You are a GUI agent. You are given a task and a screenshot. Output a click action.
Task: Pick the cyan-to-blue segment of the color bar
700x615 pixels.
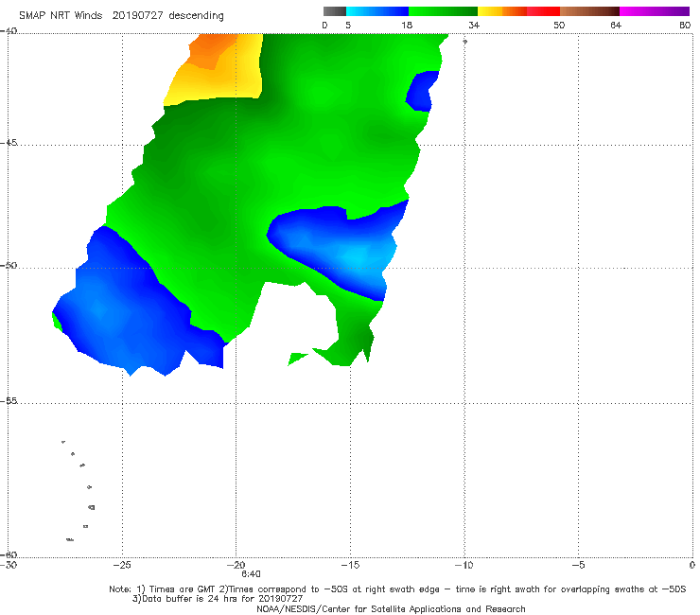coord(377,11)
